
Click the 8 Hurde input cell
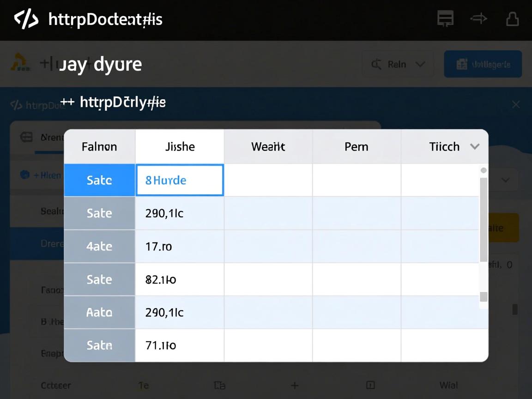coord(180,180)
